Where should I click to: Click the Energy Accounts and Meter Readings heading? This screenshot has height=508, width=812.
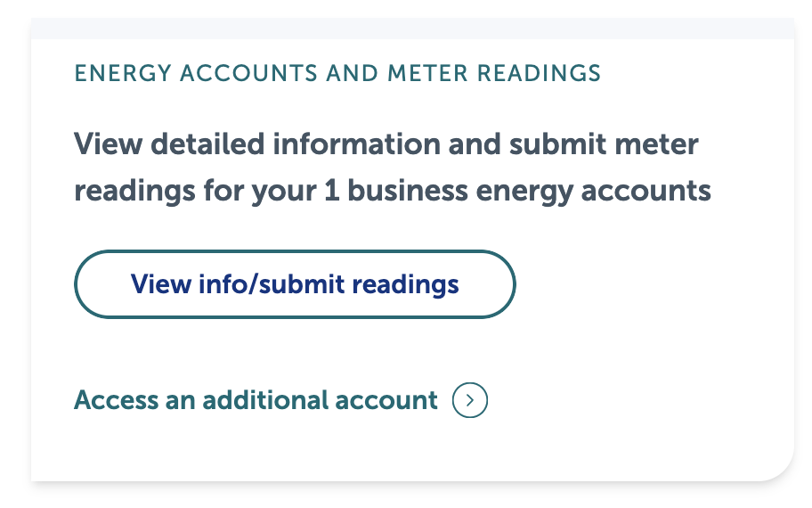337,72
